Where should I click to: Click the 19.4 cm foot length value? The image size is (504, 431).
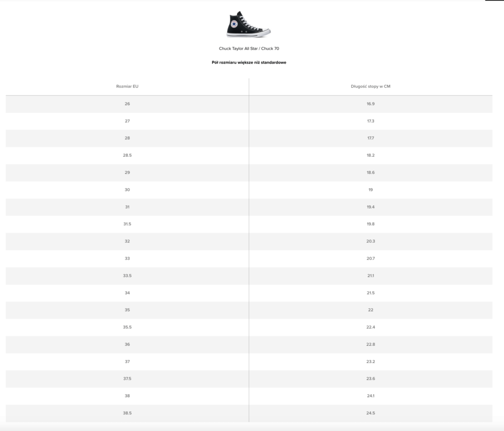371,207
